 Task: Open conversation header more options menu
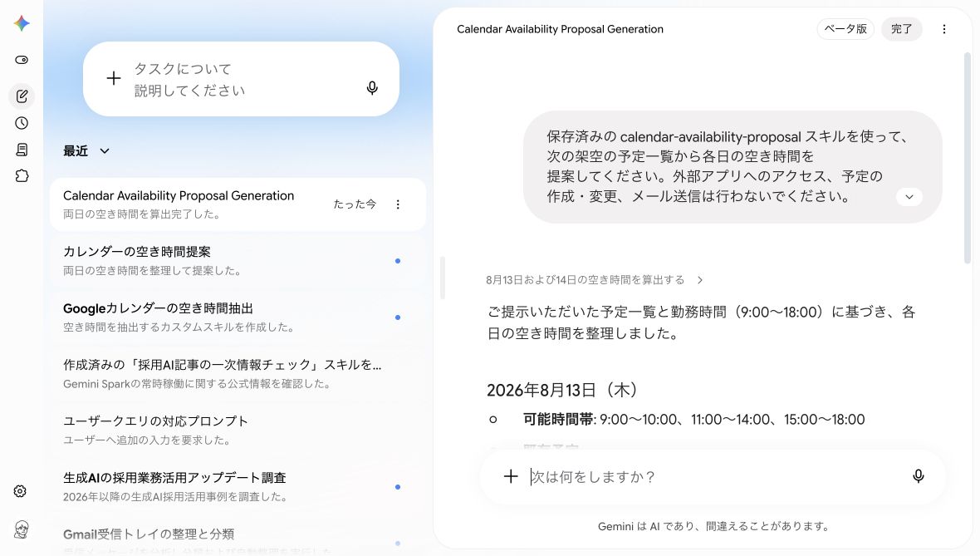click(943, 29)
